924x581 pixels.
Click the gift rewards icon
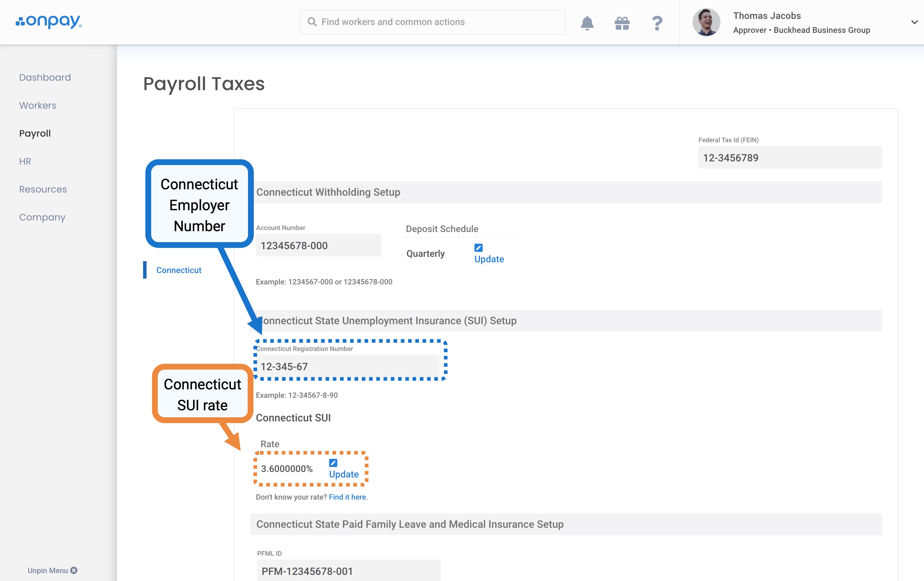point(622,23)
